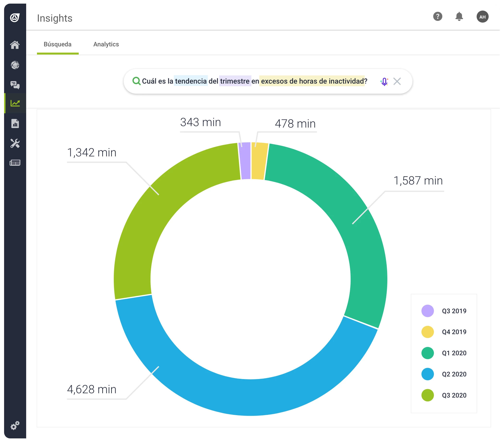Open settings gears in sidebar
The width and height of the screenshot is (504, 442).
coord(15,425)
